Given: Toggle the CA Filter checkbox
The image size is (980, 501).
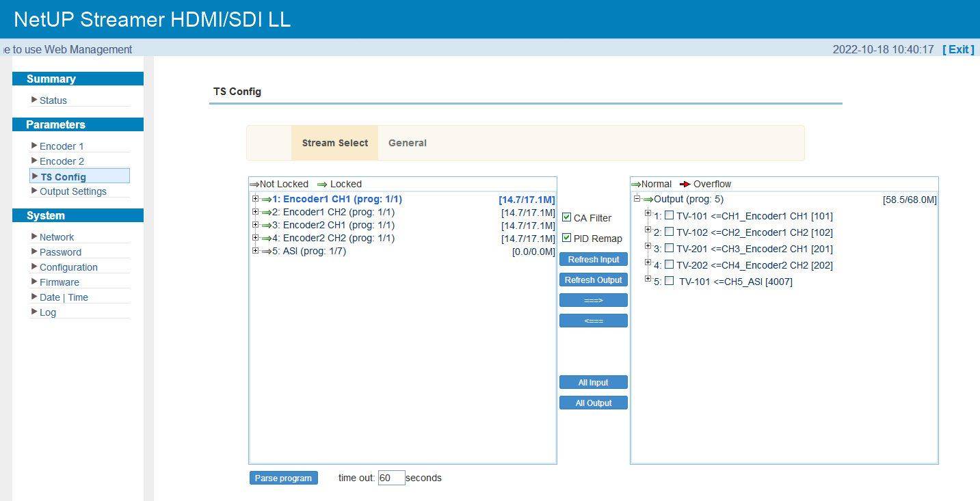Looking at the screenshot, I should 566,217.
